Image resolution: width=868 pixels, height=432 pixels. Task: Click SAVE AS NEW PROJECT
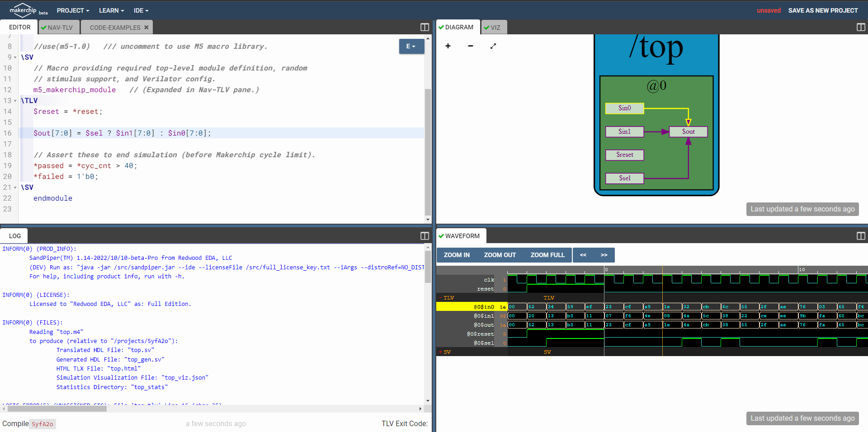point(823,10)
